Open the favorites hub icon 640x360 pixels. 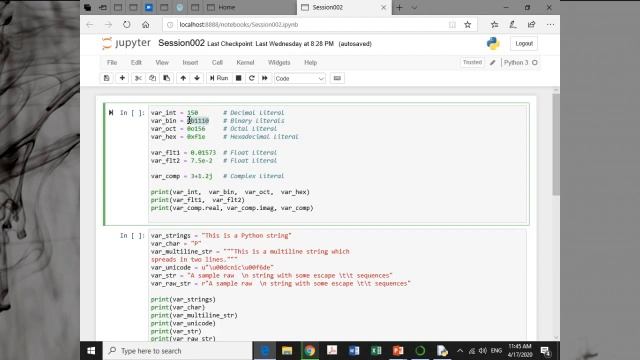tap(494, 24)
